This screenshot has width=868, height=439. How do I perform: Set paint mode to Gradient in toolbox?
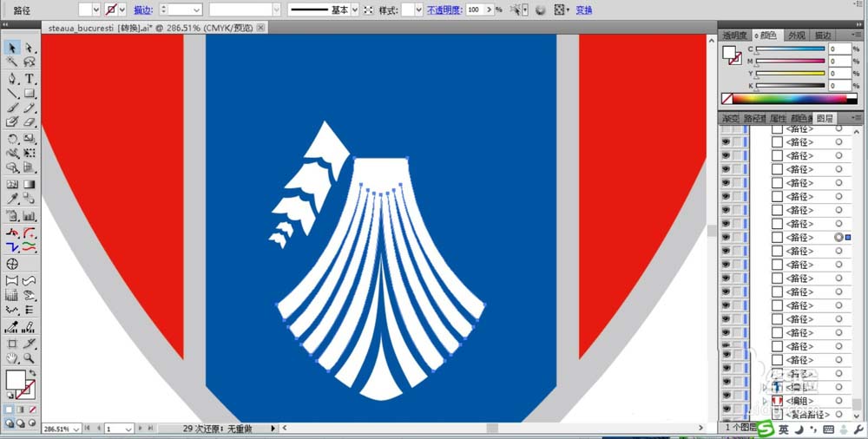[21, 410]
